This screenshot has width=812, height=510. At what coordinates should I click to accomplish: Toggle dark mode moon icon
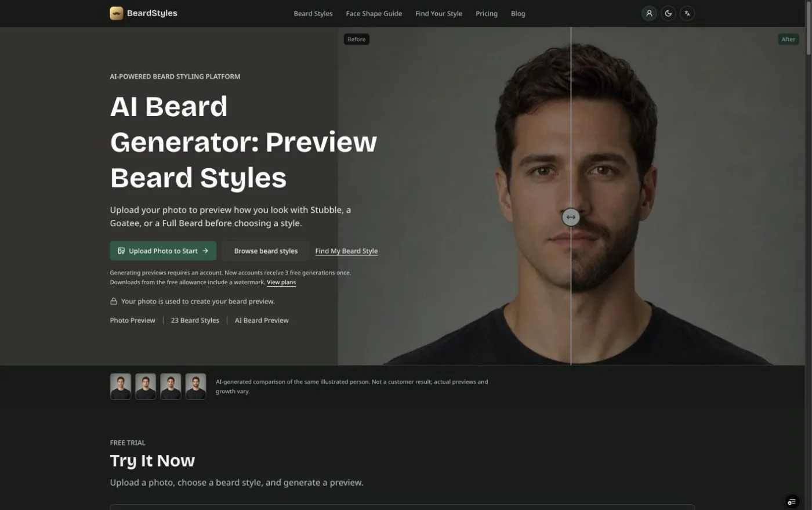point(668,13)
